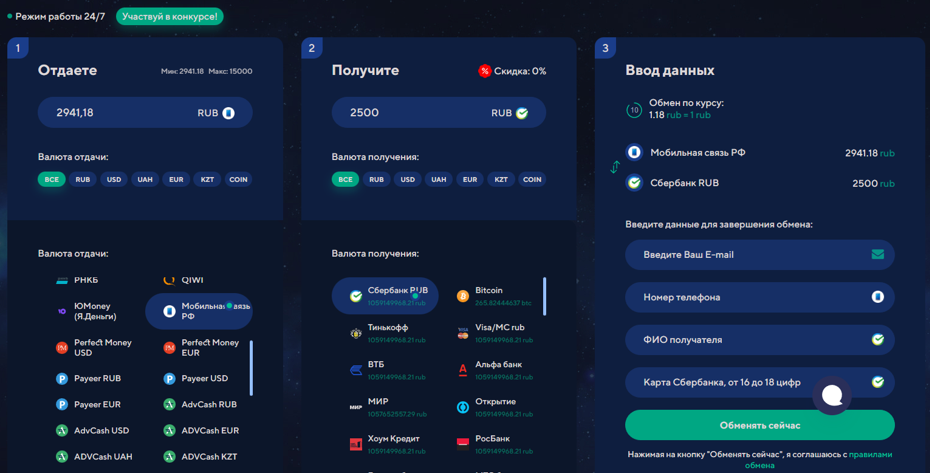Click the Макс: 15000 maximum amount text

(x=230, y=71)
